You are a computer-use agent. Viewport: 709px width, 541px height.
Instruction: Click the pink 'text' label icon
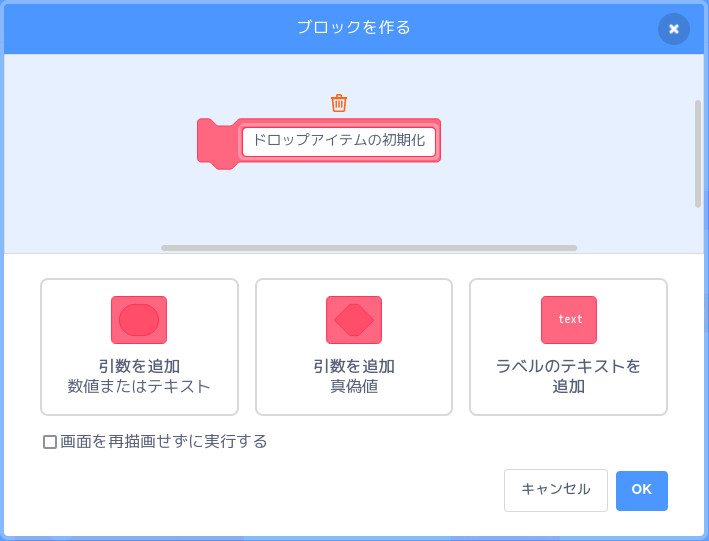(x=569, y=320)
